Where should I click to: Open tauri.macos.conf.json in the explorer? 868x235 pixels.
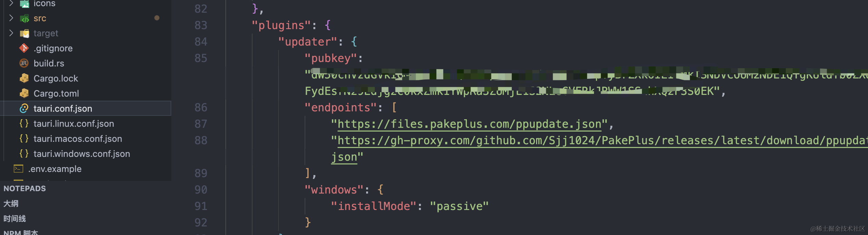tap(78, 139)
